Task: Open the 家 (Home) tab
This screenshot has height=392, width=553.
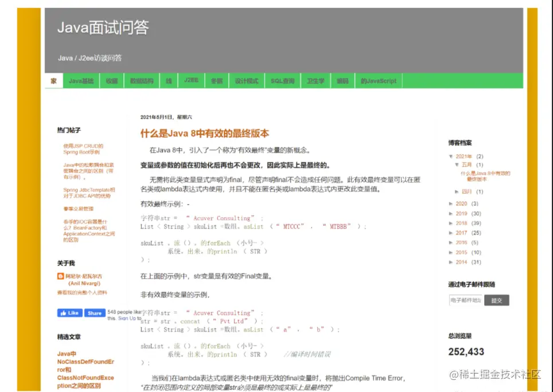Action: tap(53, 81)
